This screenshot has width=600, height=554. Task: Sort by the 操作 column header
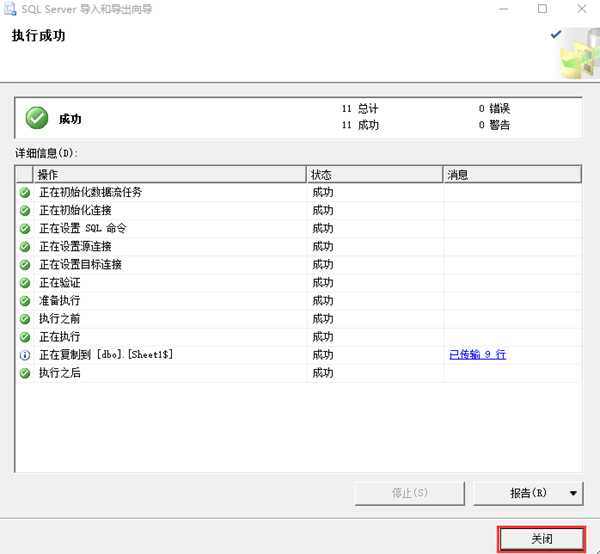(x=170, y=175)
